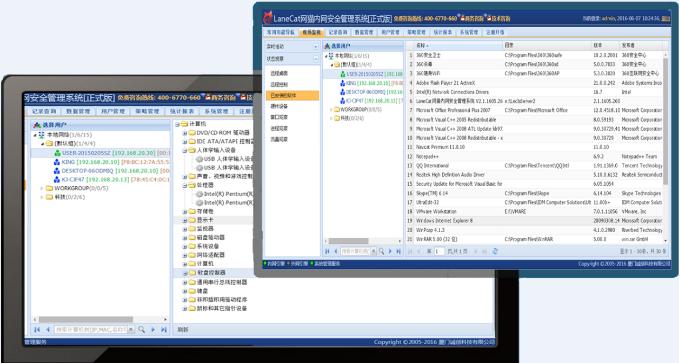Click the first-page arrow icon in the back window tree pager
The height and width of the screenshot is (363, 680).
click(x=37, y=330)
